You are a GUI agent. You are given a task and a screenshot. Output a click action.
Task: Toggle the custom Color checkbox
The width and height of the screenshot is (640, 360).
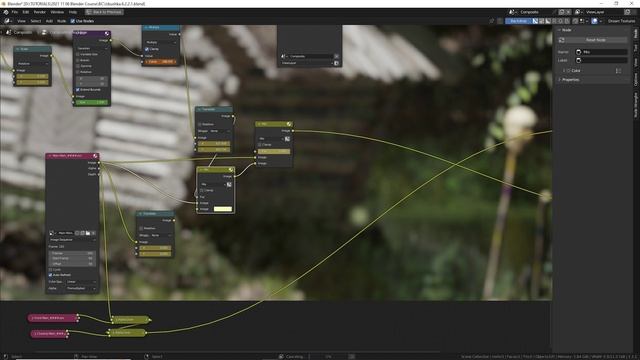[x=569, y=71]
